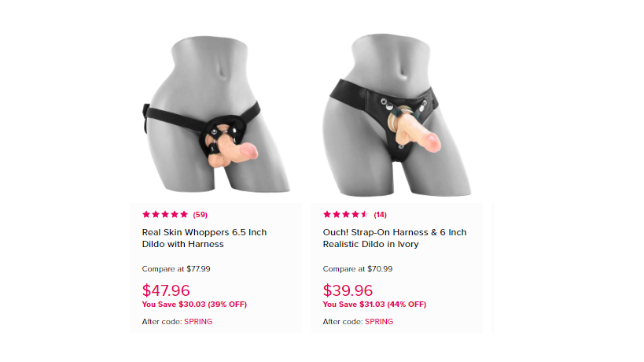Click the four-and-a-half star rating on the right product
Image resolution: width=644 pixels, height=362 pixels.
click(x=345, y=215)
